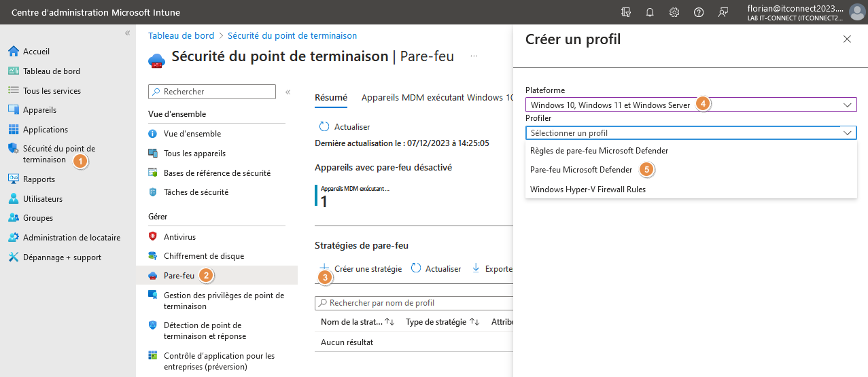
Task: Close the Créer un profil panel
Action: pos(847,39)
